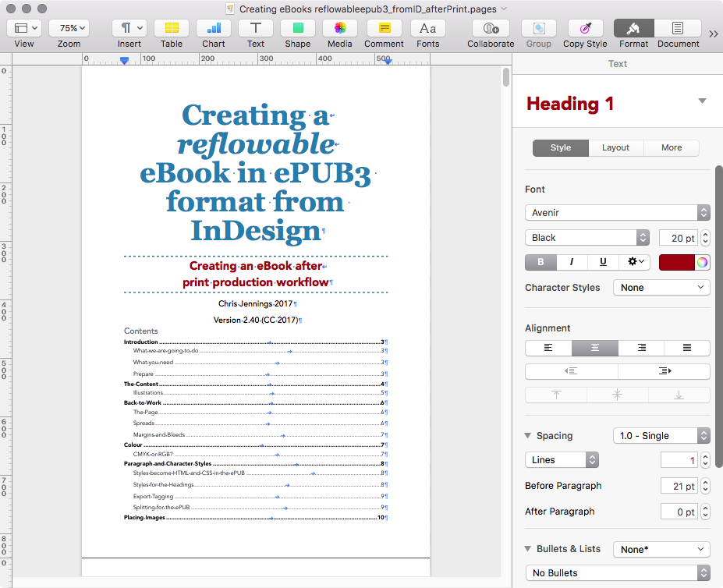This screenshot has width=723, height=588.
Task: Align text to the left
Action: (548, 348)
